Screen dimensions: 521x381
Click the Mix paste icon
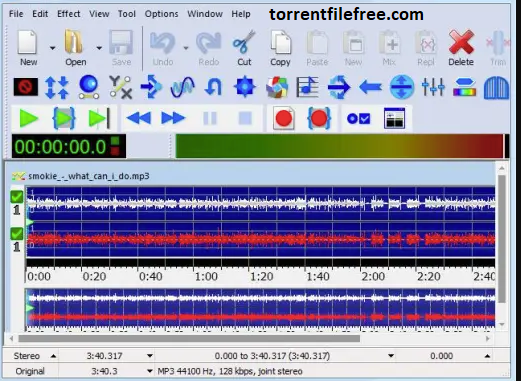tap(389, 42)
